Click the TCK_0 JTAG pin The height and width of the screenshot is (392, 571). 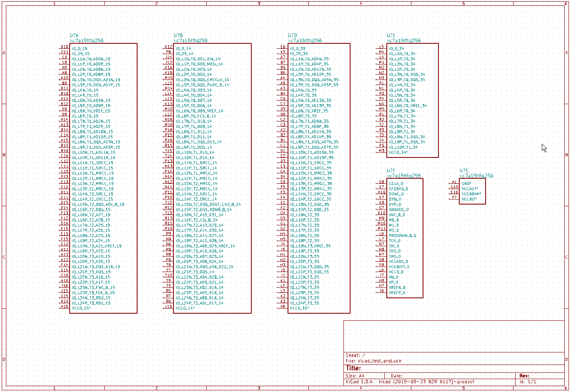pyautogui.click(x=395, y=241)
